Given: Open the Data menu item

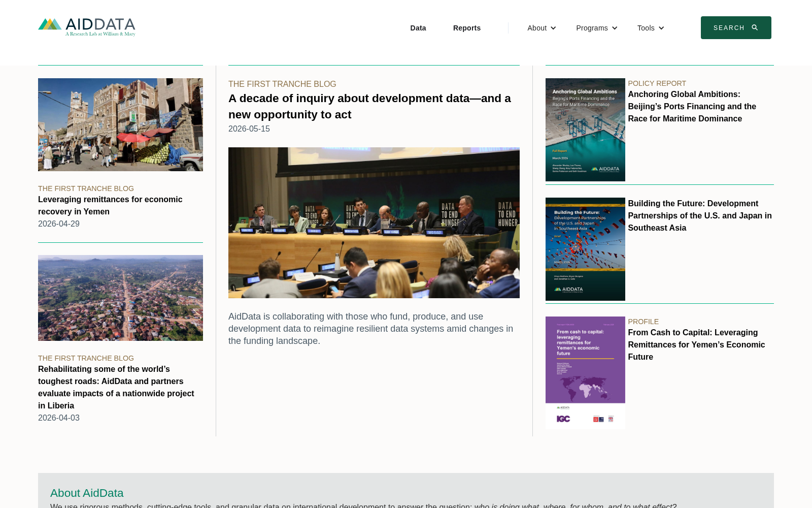Looking at the screenshot, I should [x=418, y=28].
